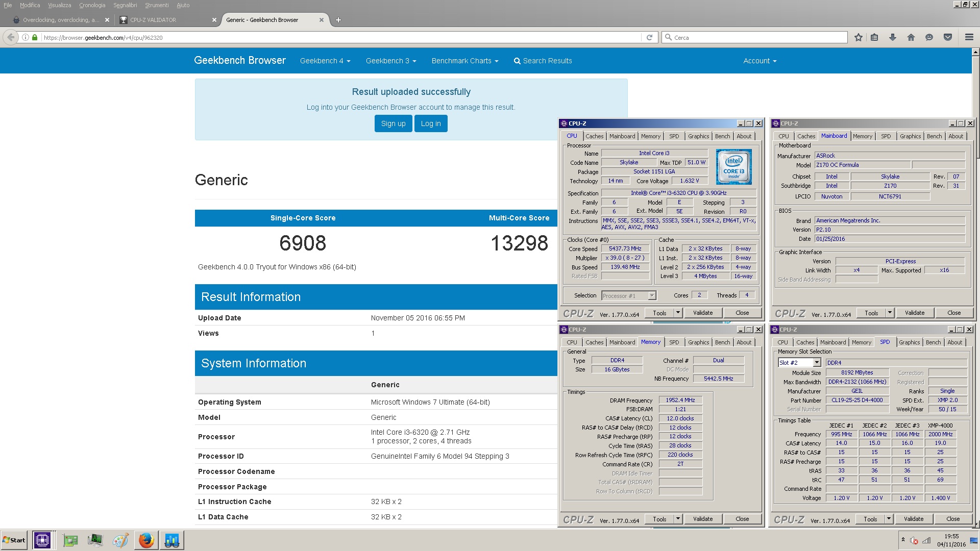Open CPU-Z from the taskbar
Screen dimensions: 980x551
click(x=42, y=540)
